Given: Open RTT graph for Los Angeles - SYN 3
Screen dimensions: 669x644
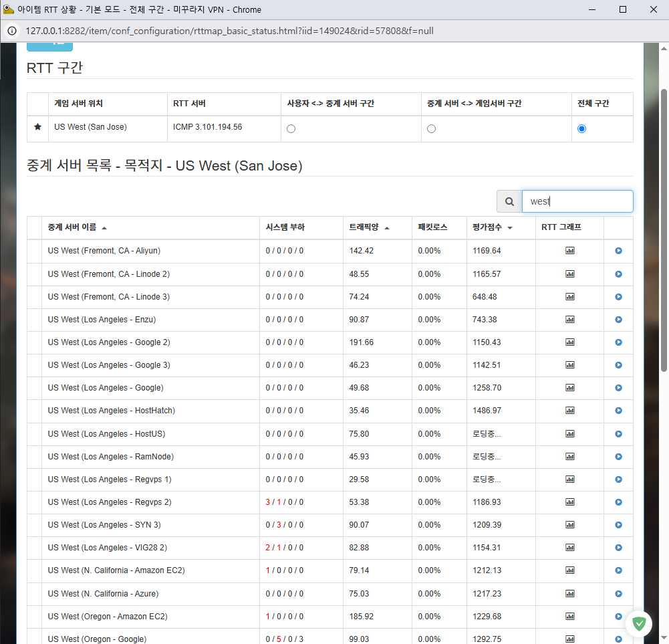Looking at the screenshot, I should tap(569, 525).
